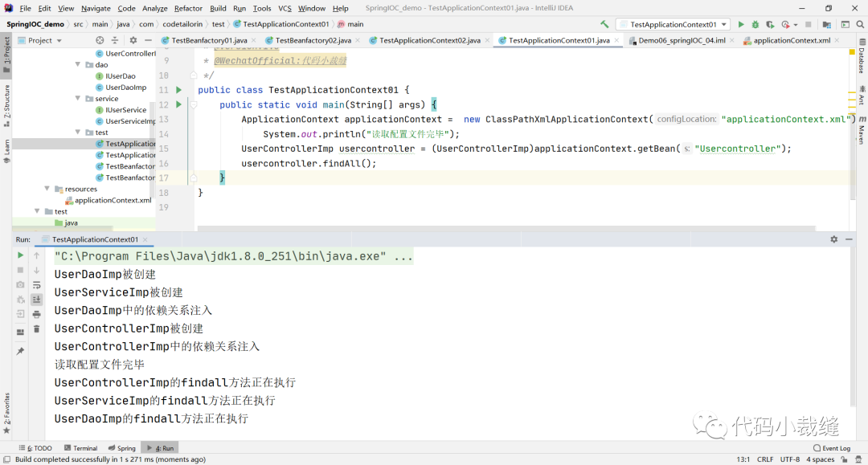868x465 pixels.
Task: Collapse the test source root folder
Action: 37,211
